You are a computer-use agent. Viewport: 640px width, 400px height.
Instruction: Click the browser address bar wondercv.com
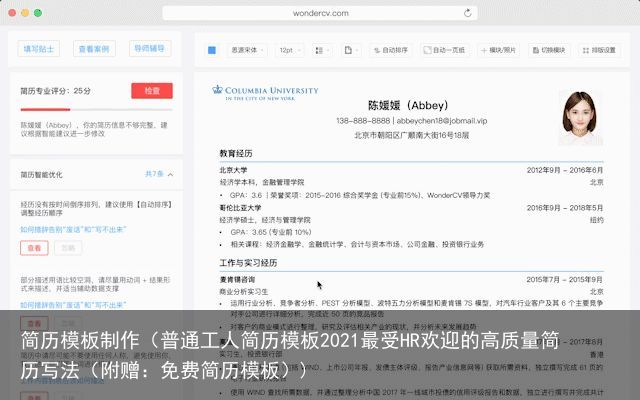point(320,13)
